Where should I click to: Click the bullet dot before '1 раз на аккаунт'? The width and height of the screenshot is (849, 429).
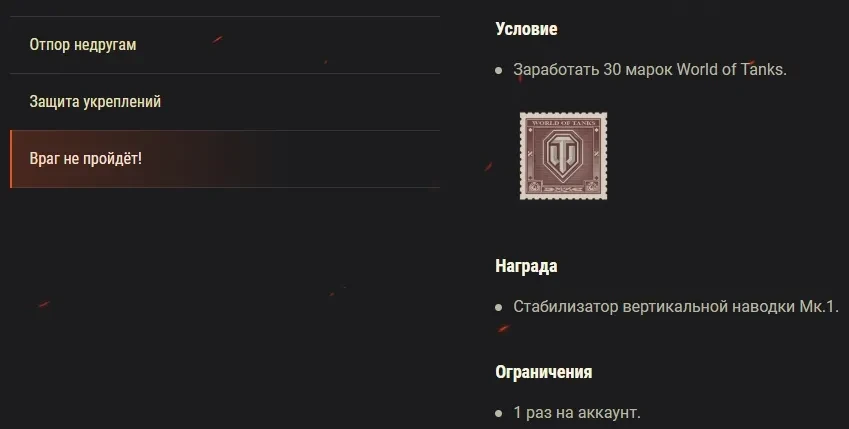(499, 413)
